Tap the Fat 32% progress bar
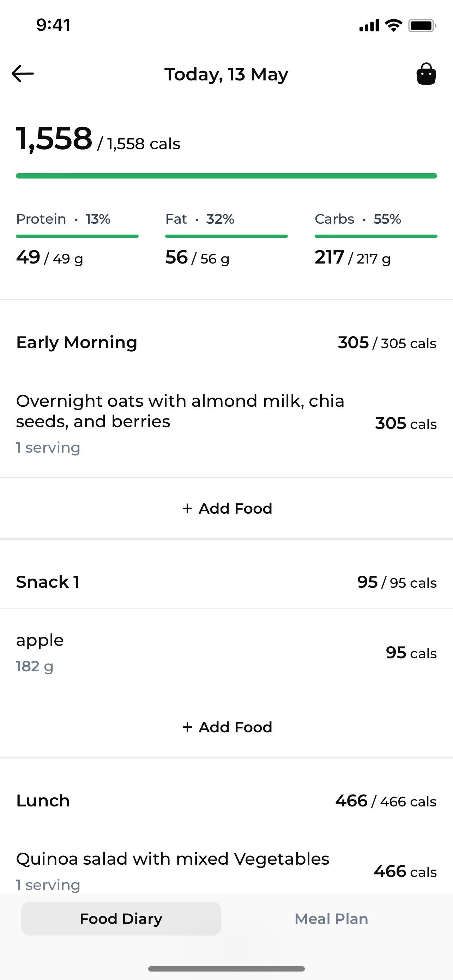453x980 pixels. pos(226,236)
